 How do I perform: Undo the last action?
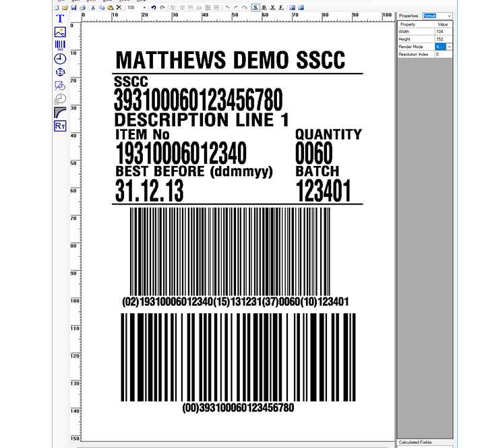pos(154,7)
